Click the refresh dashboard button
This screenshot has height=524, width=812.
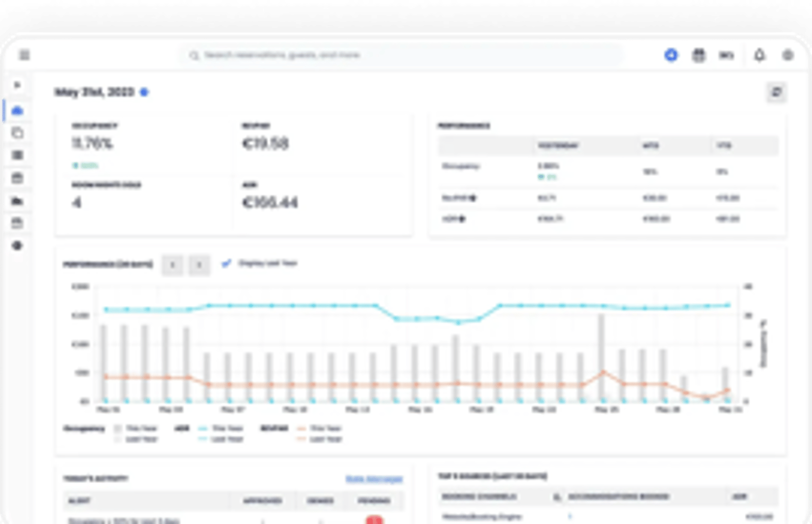click(x=776, y=92)
